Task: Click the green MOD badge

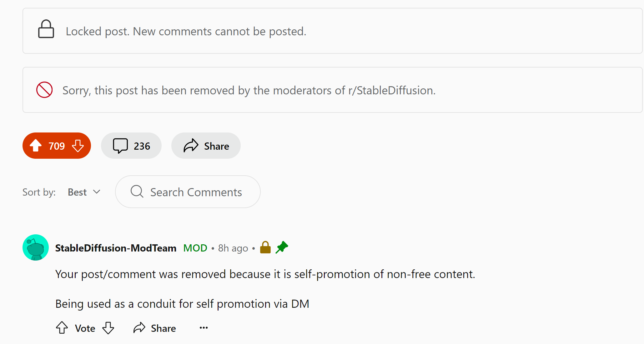Action: 195,248
